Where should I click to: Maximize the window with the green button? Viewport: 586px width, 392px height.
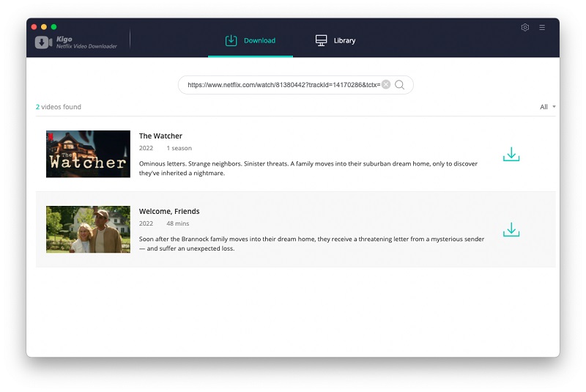(53, 27)
